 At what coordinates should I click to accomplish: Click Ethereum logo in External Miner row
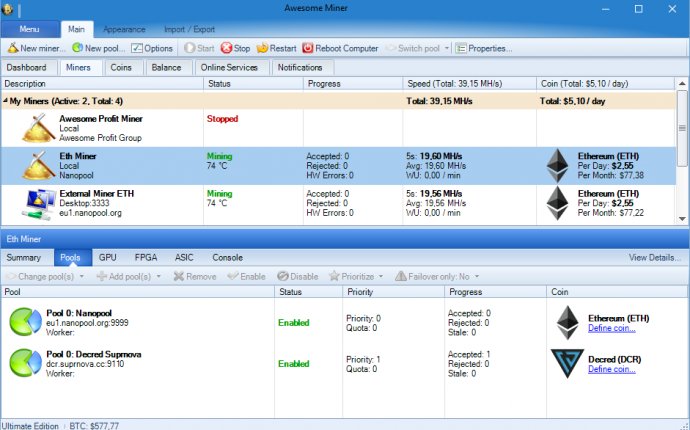point(557,203)
